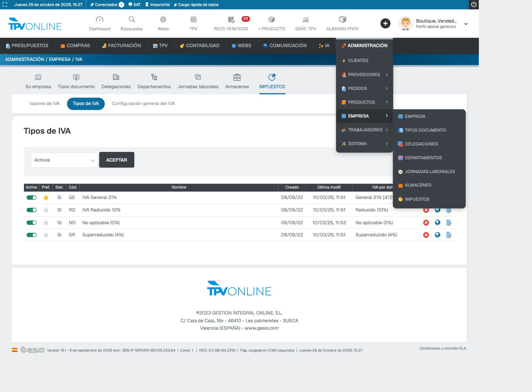The height and width of the screenshot is (392, 532).
Task: Open globe icon for Superreducido row
Action: [437, 235]
